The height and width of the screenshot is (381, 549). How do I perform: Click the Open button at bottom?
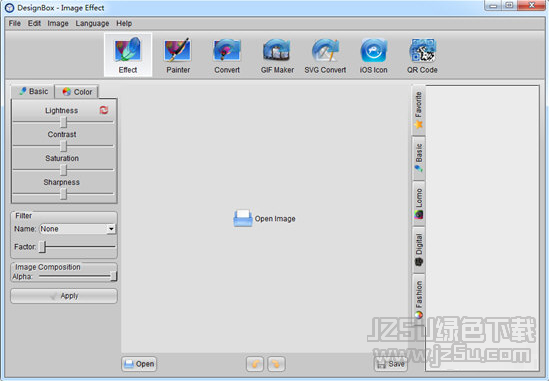(139, 364)
